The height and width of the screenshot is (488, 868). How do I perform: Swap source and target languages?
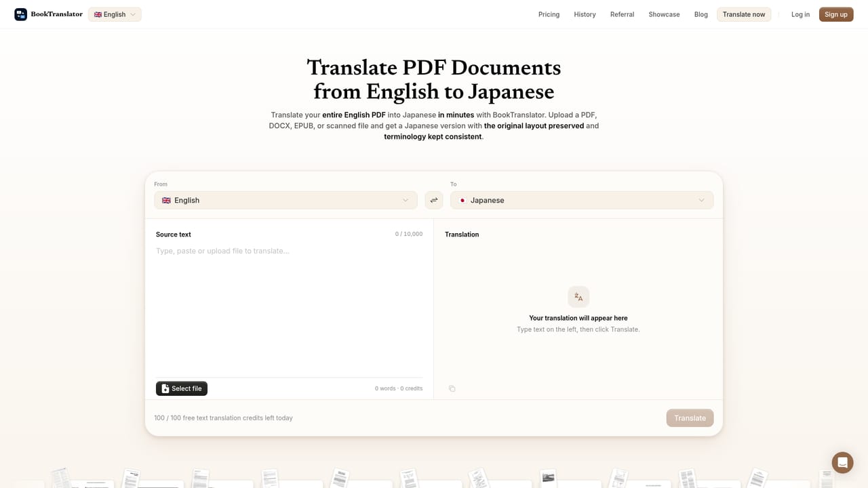(x=434, y=200)
